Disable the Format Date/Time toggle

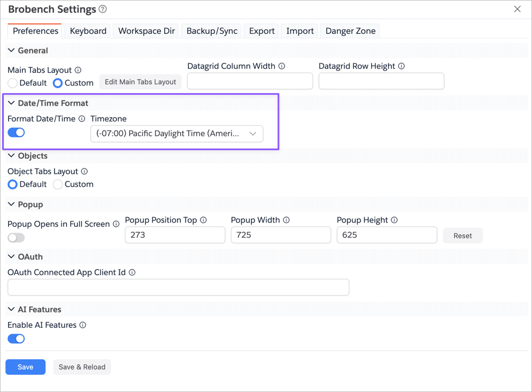16,133
